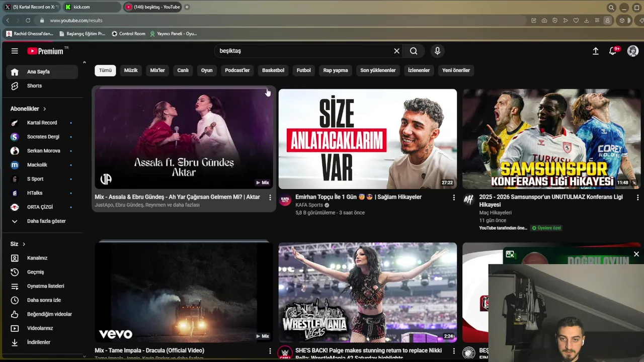
Task: Open the YouTube hamburger guide menu
Action: (15, 51)
